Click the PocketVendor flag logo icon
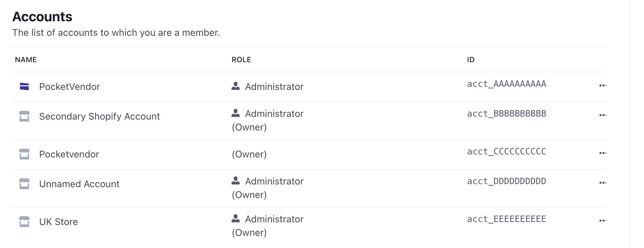 pos(24,86)
